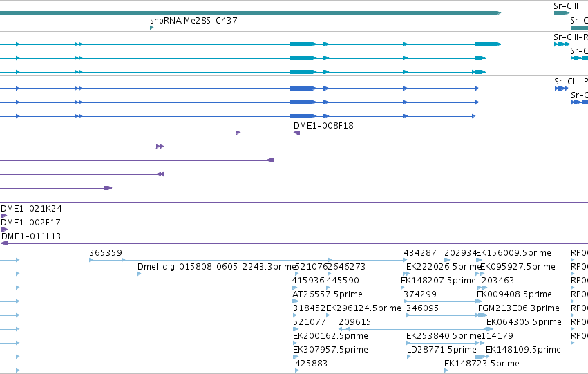Screen dimensions: 588x374
Task: Click the snoRNA:Me28S-C437 label
Action: click(x=193, y=21)
